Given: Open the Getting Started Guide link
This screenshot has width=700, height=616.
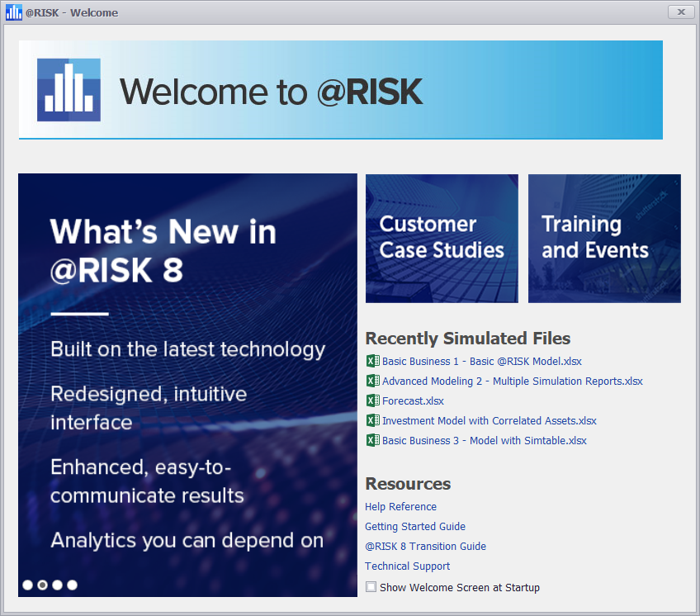Looking at the screenshot, I should (415, 527).
